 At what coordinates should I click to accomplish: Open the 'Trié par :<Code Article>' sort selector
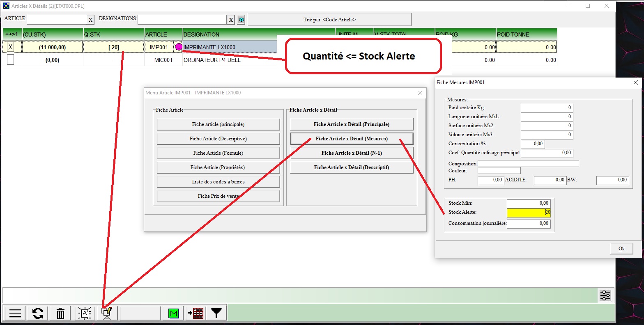coord(329,20)
